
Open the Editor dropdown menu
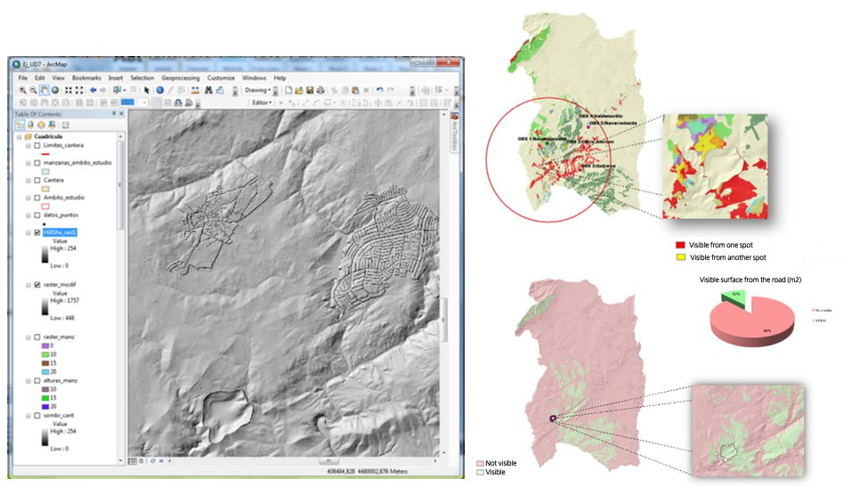(x=263, y=102)
